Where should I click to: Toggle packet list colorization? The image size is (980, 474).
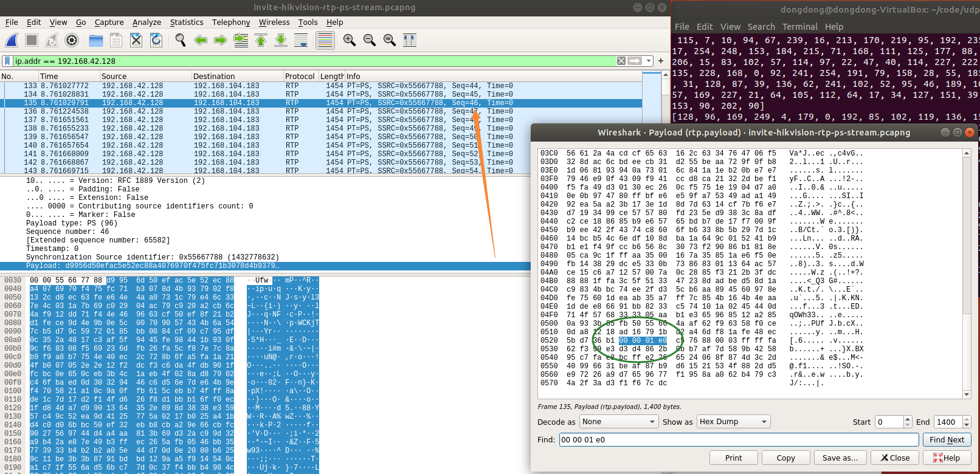[x=325, y=40]
